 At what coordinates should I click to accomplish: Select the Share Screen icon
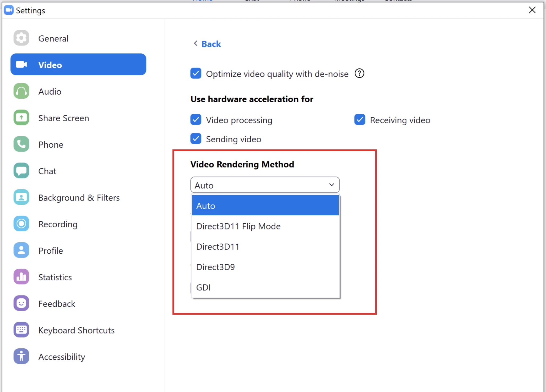coord(21,118)
